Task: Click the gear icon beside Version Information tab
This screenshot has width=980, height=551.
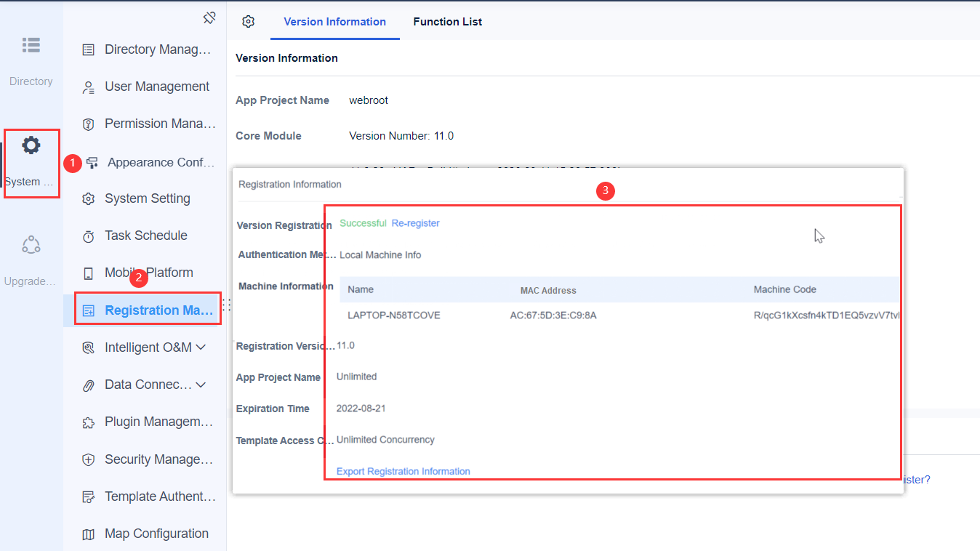Action: (x=248, y=21)
